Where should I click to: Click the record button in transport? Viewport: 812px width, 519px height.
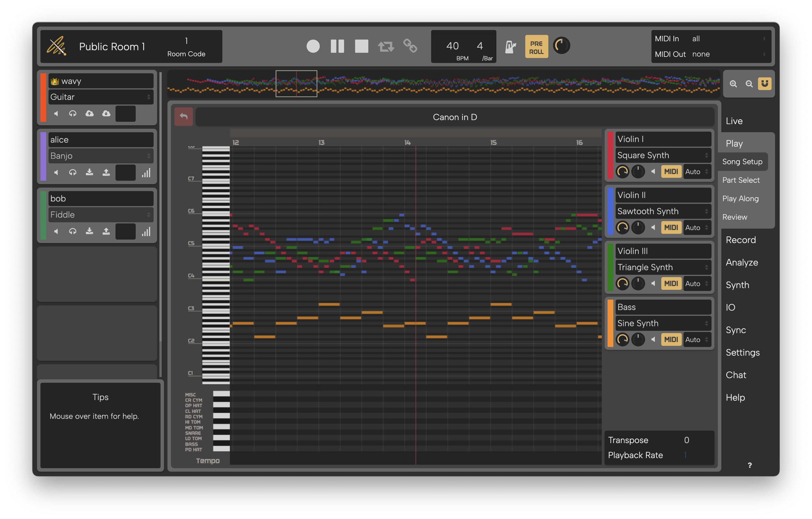coord(313,46)
